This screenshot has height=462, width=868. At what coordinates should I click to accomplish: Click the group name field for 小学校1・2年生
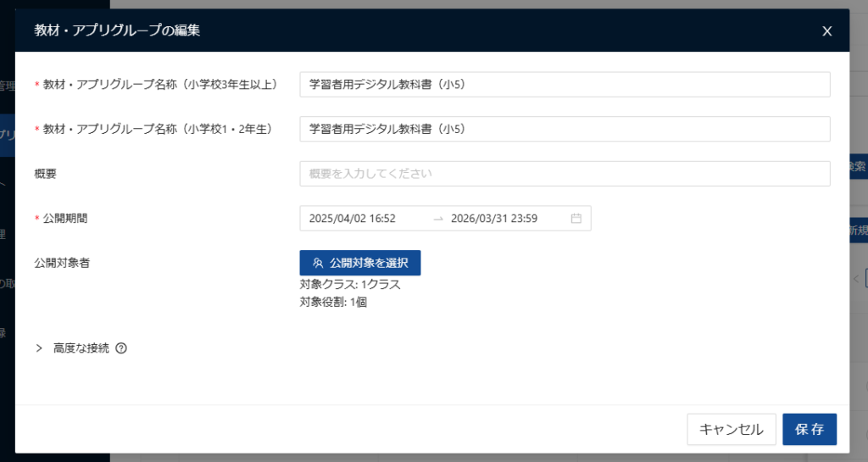point(565,129)
